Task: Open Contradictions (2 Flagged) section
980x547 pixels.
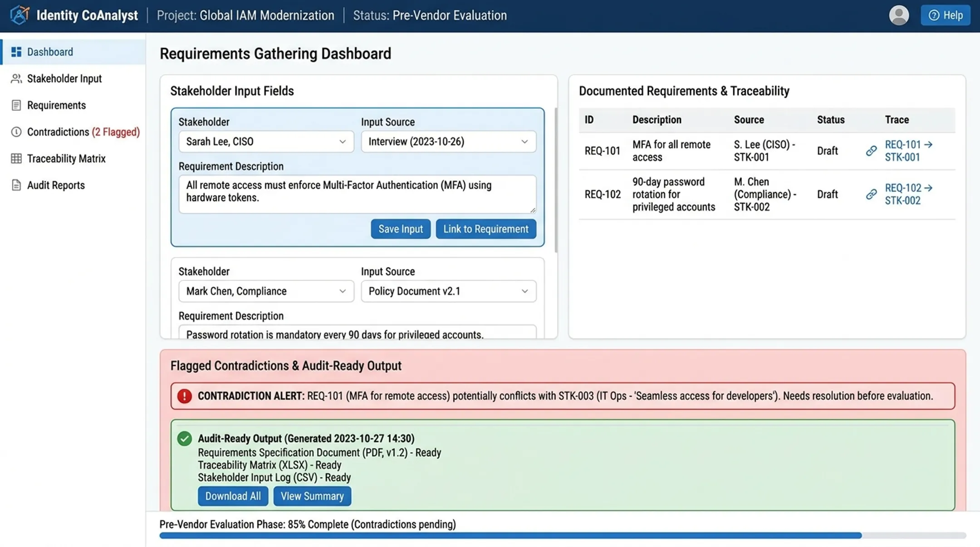Action: coord(73,132)
